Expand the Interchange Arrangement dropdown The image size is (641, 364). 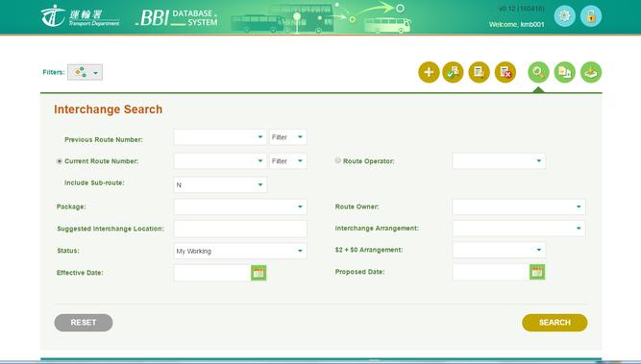point(519,229)
